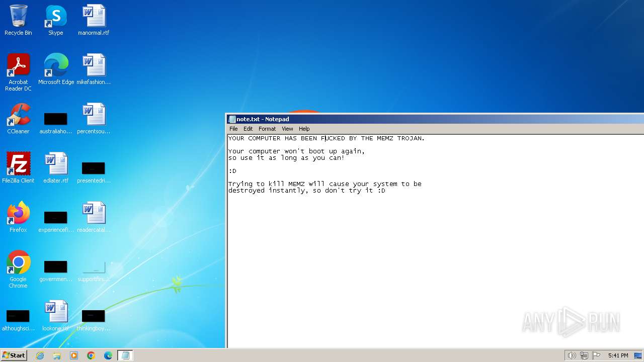Open the Recycle Bin desktop icon
The height and width of the screenshot is (362, 644).
click(18, 20)
